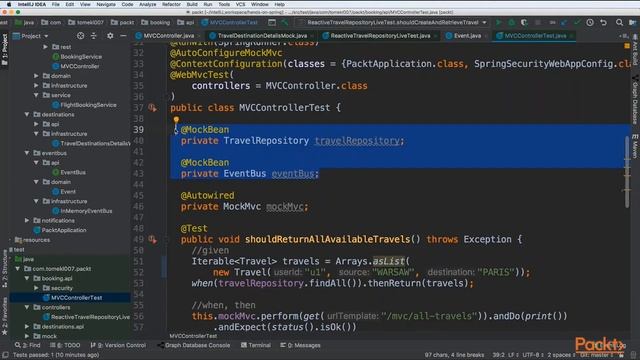Screen dimensions: 640x360
Task: Click run-test gutter icon on line 49
Action: [152, 239]
